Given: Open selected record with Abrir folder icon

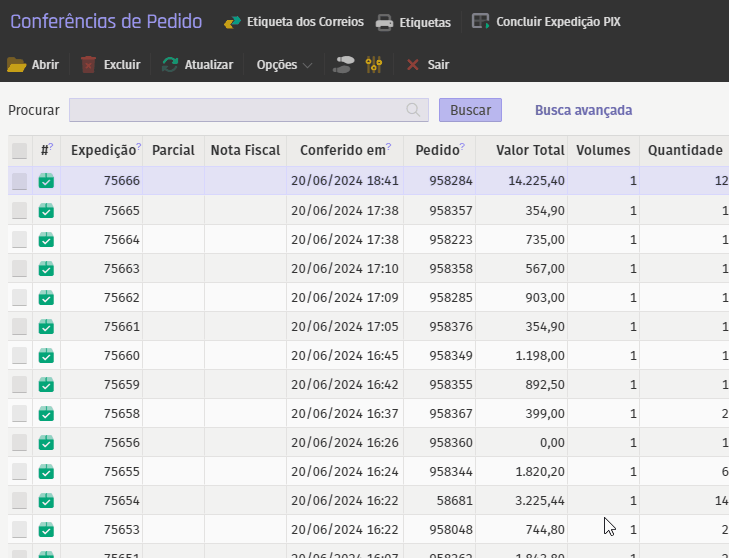Looking at the screenshot, I should 16,65.
